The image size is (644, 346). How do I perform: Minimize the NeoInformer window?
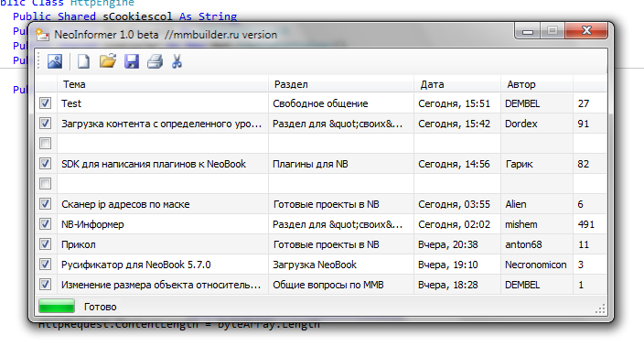(x=528, y=31)
